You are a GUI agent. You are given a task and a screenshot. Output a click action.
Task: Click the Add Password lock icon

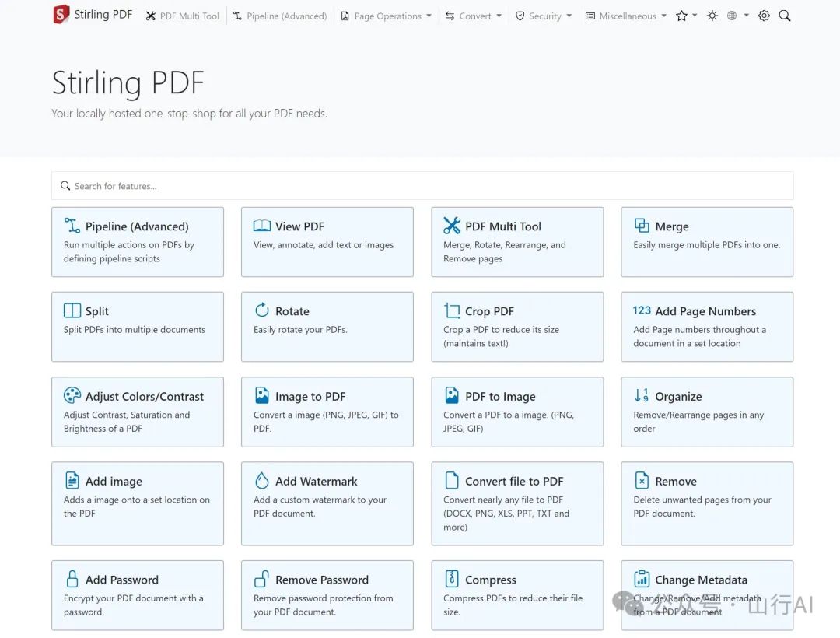[x=72, y=579]
